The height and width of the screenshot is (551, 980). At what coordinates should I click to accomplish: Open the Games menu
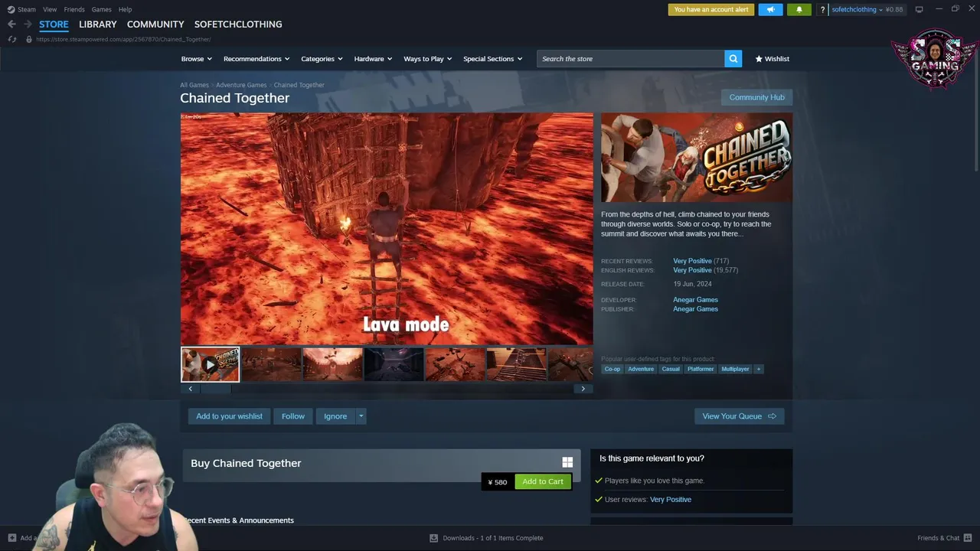coord(101,9)
